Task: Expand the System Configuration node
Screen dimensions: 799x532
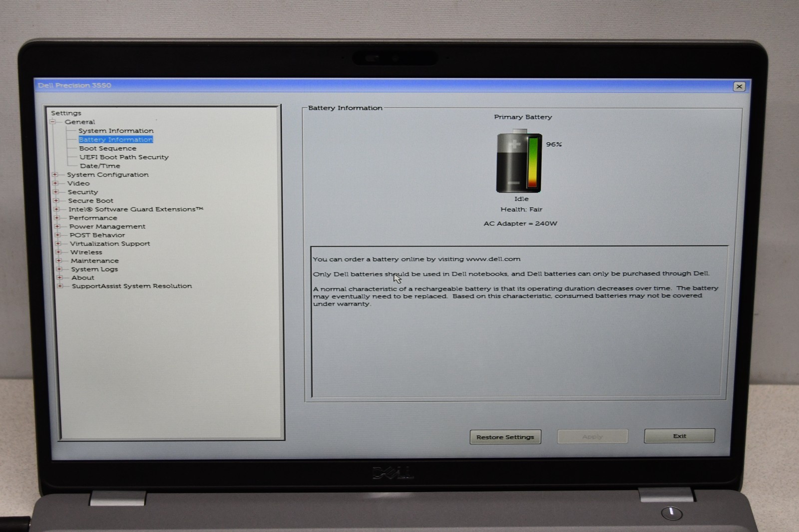Action: coord(55,175)
